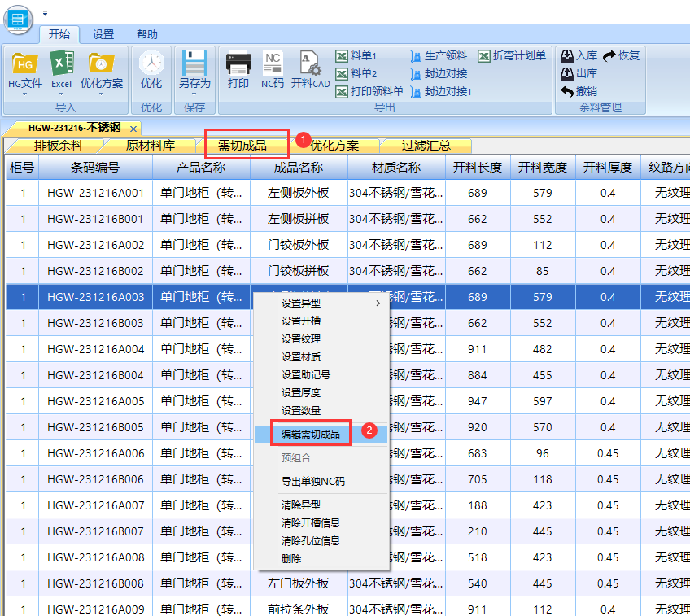Click the application logo button
Screen dimensions: 690x616
(x=18, y=20)
